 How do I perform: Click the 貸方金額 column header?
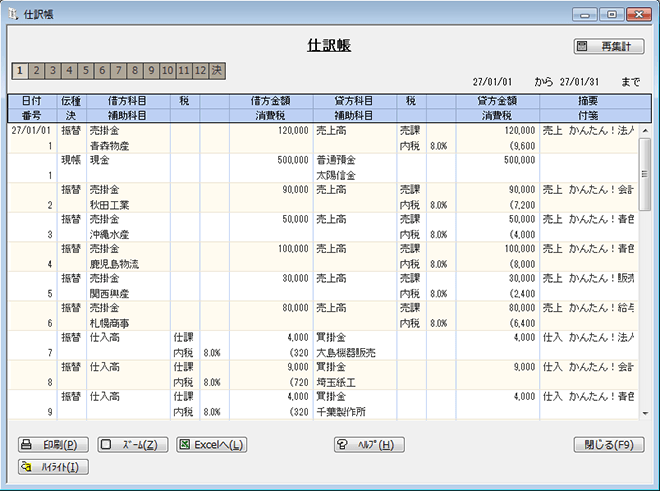point(497,101)
